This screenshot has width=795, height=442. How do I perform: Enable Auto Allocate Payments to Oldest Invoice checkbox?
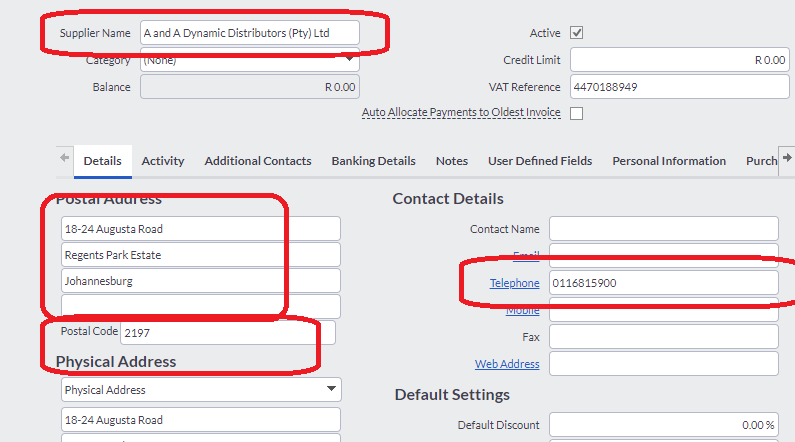(x=576, y=113)
